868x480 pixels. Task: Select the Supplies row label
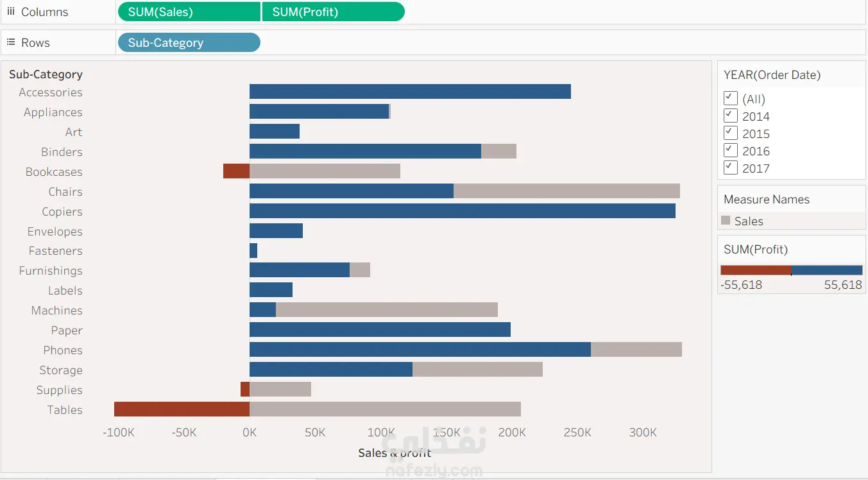pyautogui.click(x=60, y=390)
